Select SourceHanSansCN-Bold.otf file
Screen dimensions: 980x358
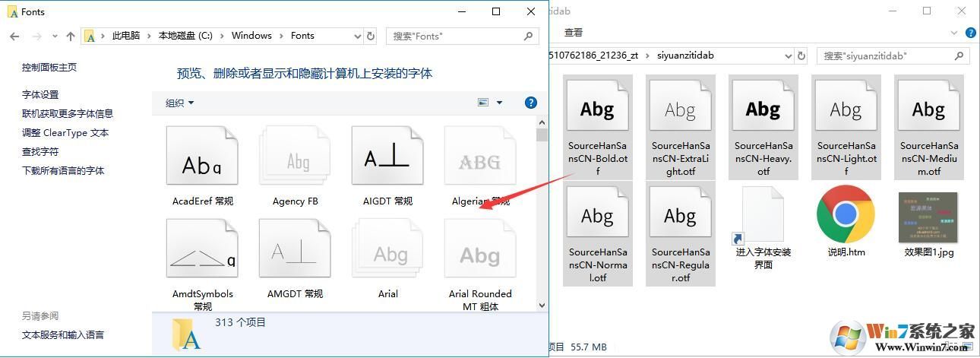pos(597,127)
